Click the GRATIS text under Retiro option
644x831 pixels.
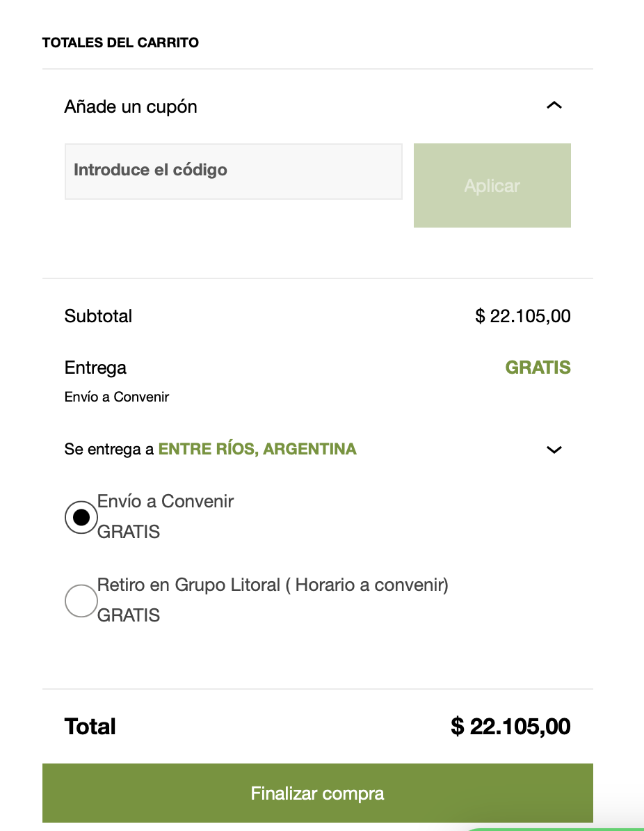tap(129, 615)
